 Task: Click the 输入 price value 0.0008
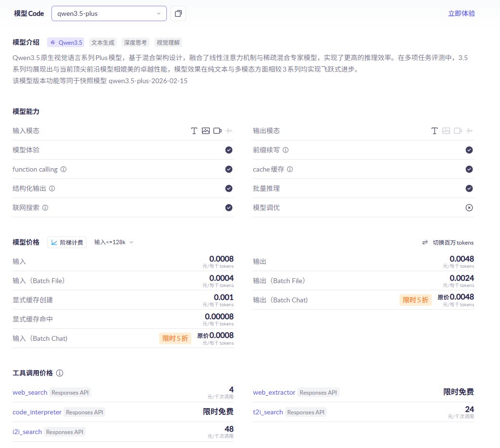(x=221, y=259)
